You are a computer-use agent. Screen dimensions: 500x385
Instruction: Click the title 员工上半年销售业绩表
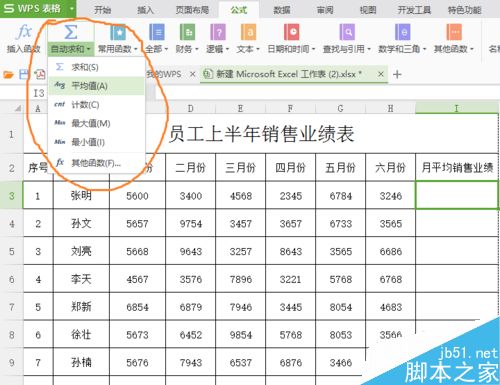point(261,134)
